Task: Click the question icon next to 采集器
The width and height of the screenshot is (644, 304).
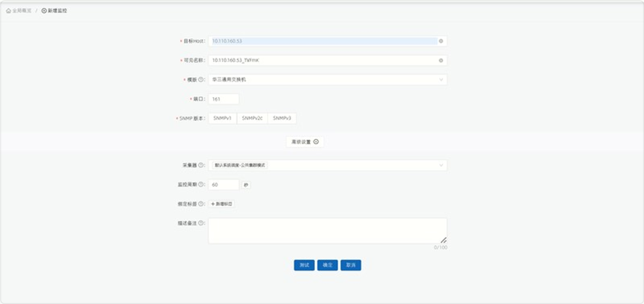Action: pyautogui.click(x=201, y=165)
